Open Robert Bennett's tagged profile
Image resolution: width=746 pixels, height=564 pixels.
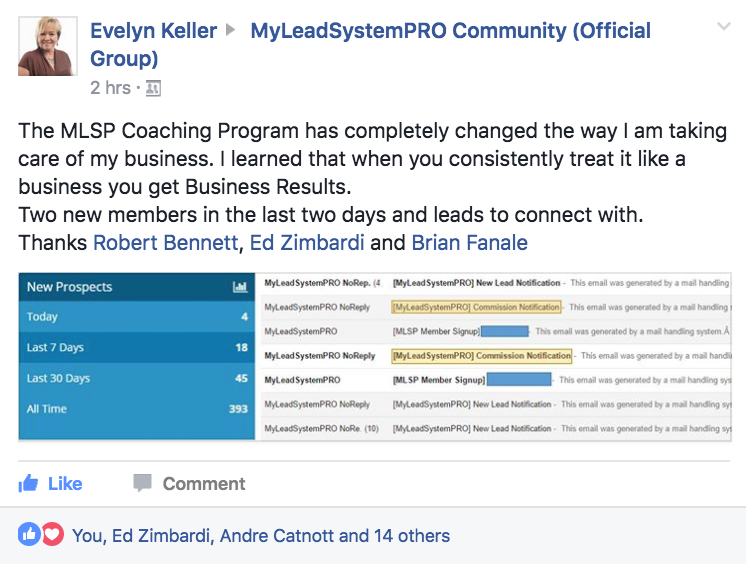point(165,243)
